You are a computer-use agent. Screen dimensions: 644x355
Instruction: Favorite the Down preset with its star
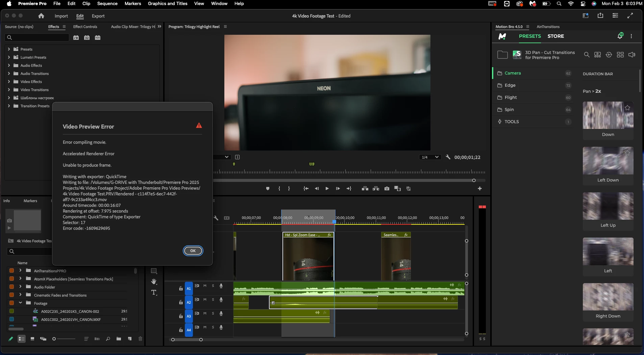tap(627, 108)
